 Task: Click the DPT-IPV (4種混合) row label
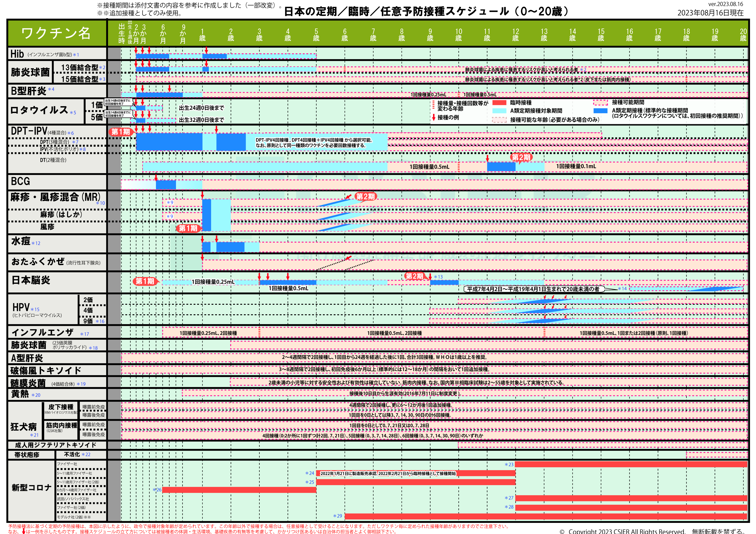pyautogui.click(x=42, y=131)
